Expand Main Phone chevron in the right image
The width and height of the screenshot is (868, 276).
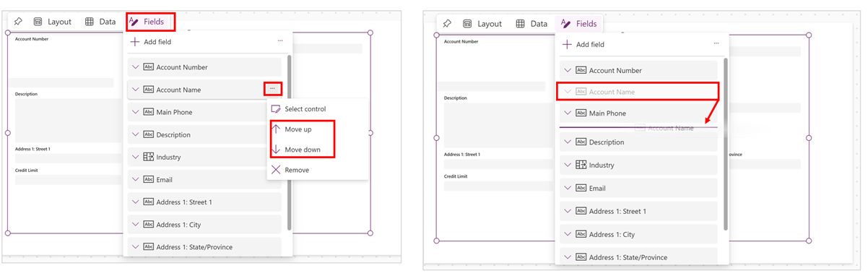(x=568, y=113)
